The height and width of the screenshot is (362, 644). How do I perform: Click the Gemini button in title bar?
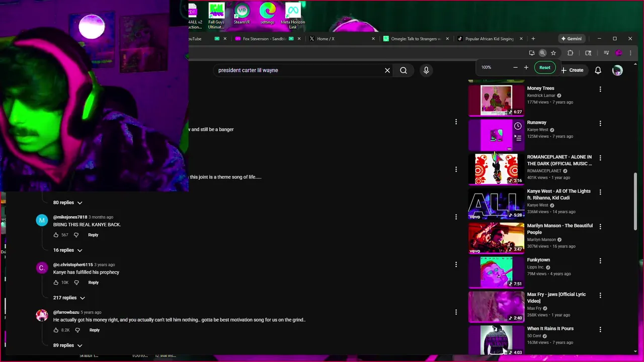(571, 39)
